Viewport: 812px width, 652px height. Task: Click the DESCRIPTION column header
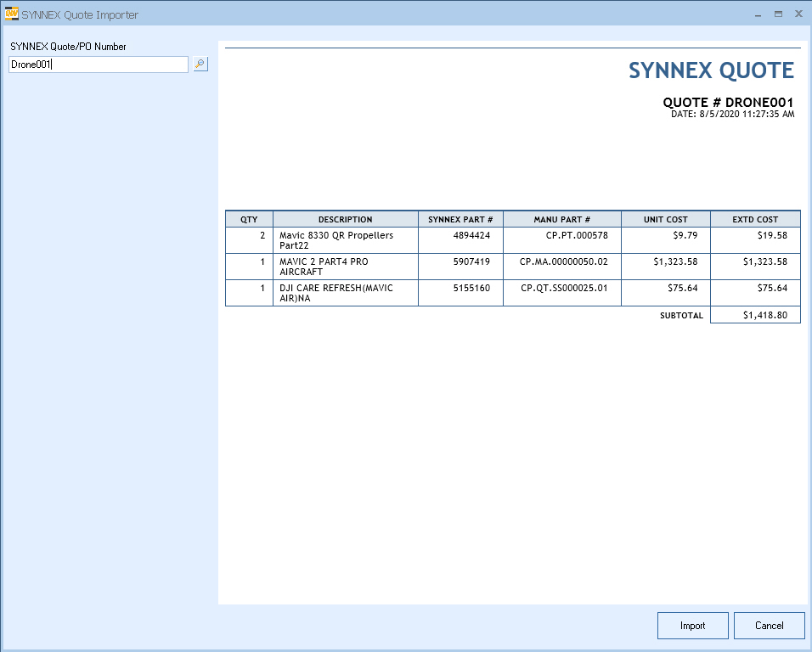click(x=345, y=219)
